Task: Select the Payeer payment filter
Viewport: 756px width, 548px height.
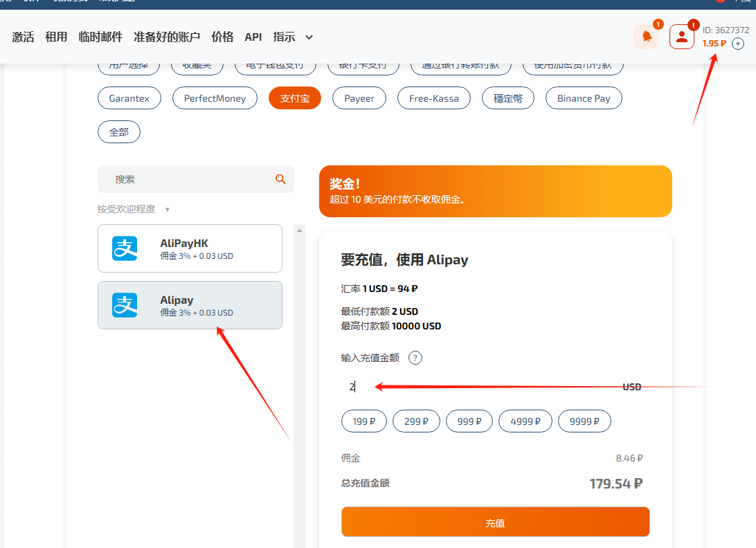Action: [x=359, y=98]
